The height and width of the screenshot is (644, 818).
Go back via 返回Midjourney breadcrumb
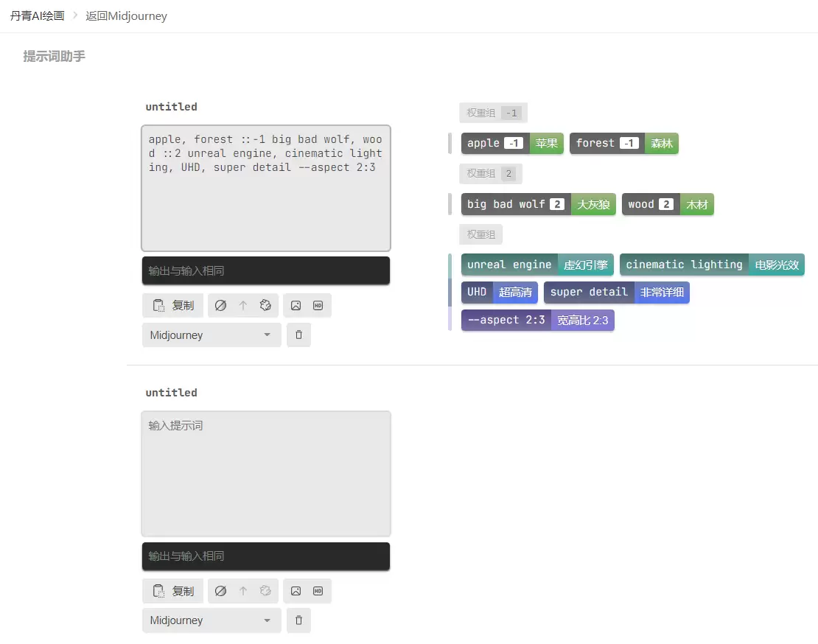(126, 15)
